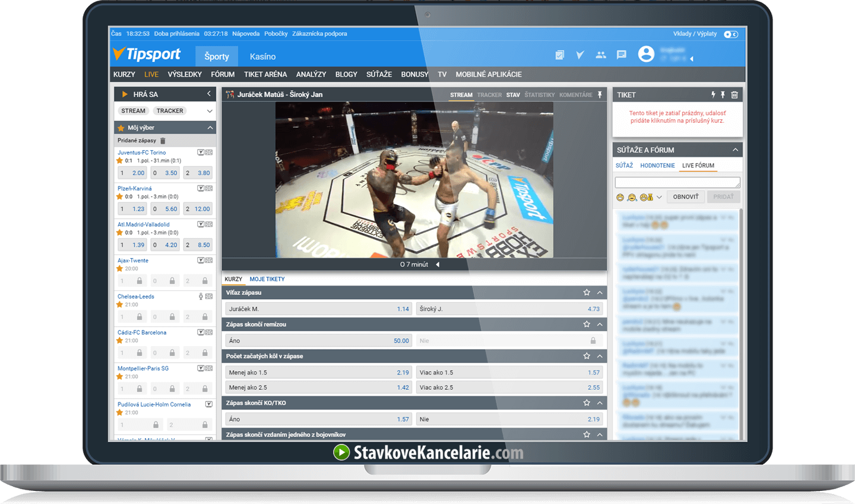Unfavorite Atl.Madrid-Valladolid star

(120, 233)
